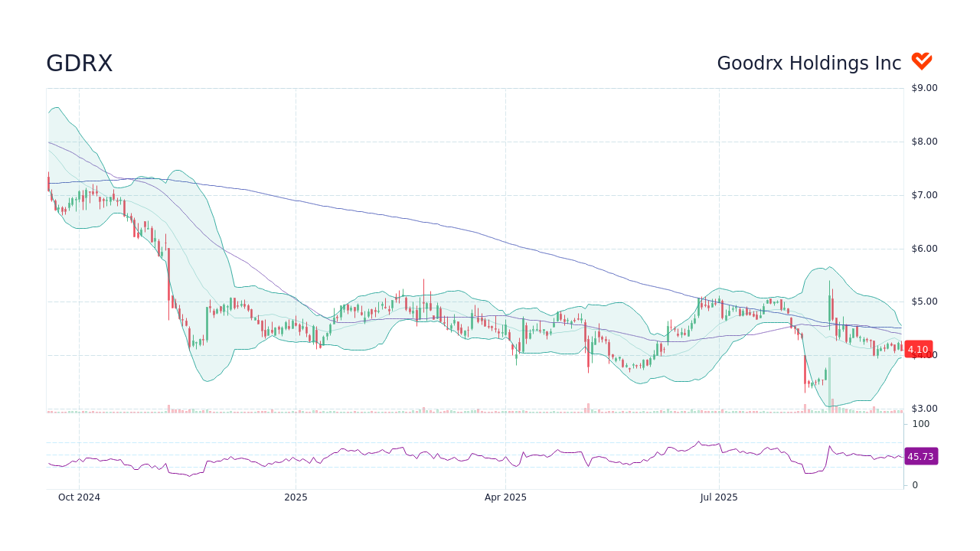Click a red volume bar above the date axis
This screenshot has height=551, width=980.
coord(587,407)
